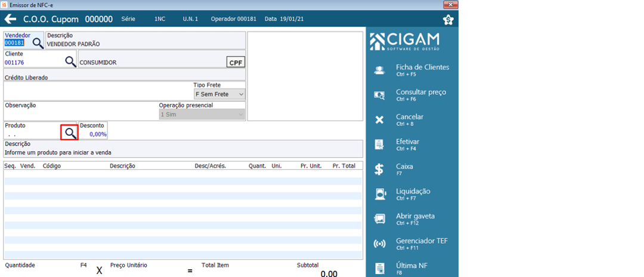Click Desc/Acrés. column header
This screenshot has height=277, width=644.
pyautogui.click(x=210, y=166)
